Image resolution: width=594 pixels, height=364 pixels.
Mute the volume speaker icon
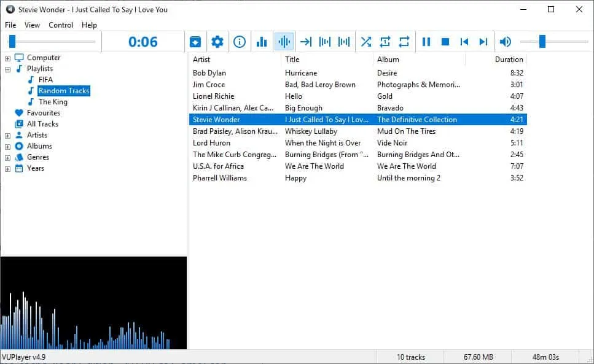tap(506, 42)
